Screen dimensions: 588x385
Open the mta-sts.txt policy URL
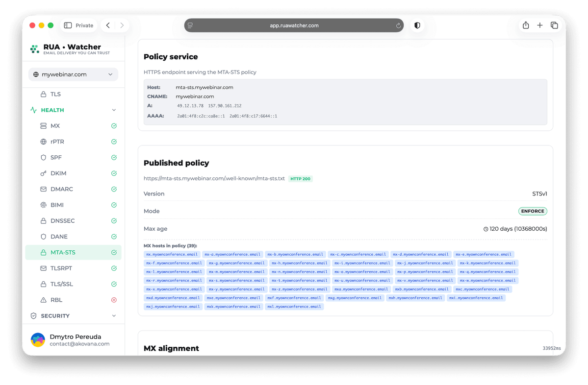[214, 179]
